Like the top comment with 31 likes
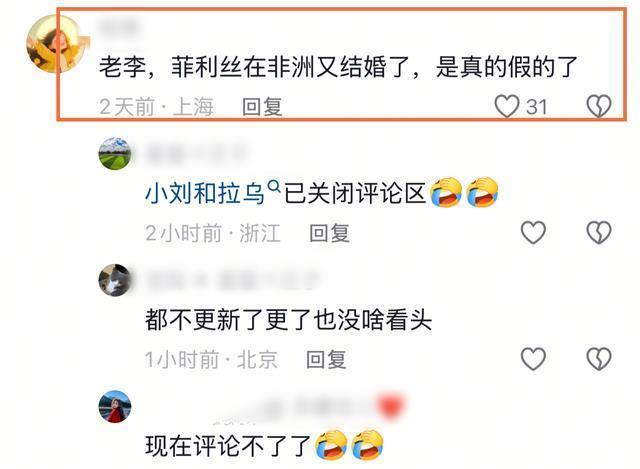This screenshot has width=640, height=469. pyautogui.click(x=507, y=106)
